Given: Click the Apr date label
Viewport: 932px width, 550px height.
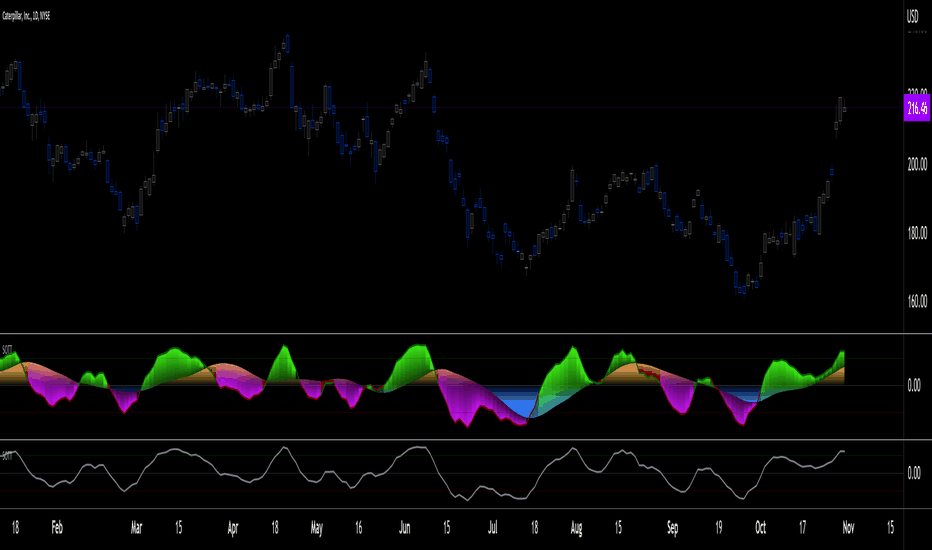Looking at the screenshot, I should point(233,527).
